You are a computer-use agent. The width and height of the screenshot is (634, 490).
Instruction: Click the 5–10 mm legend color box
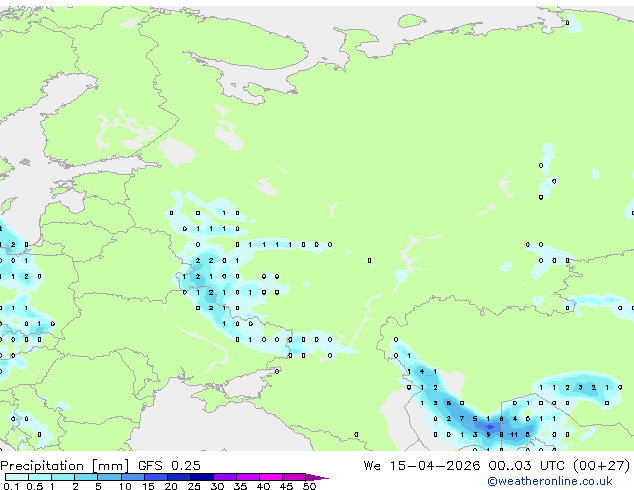[x=109, y=477]
